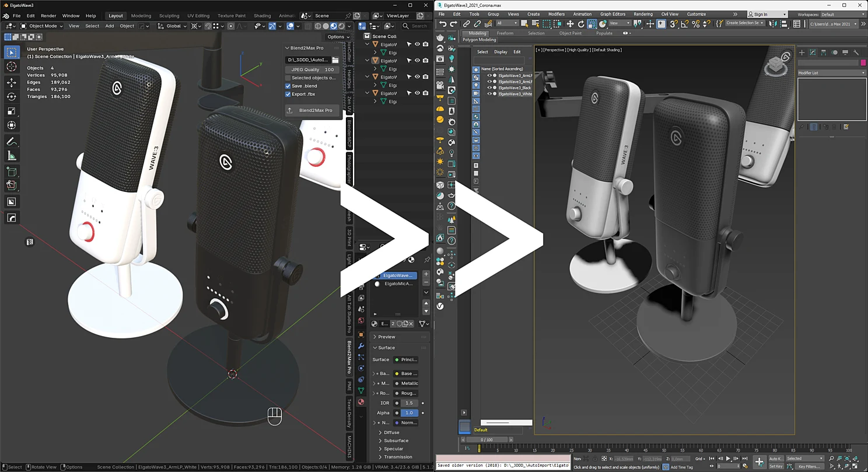
Task: Adjust the JPEG Quality slider
Action: point(313,69)
